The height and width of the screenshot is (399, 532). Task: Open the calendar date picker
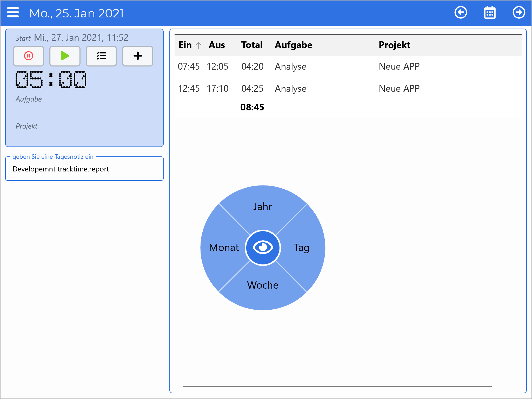pyautogui.click(x=490, y=12)
